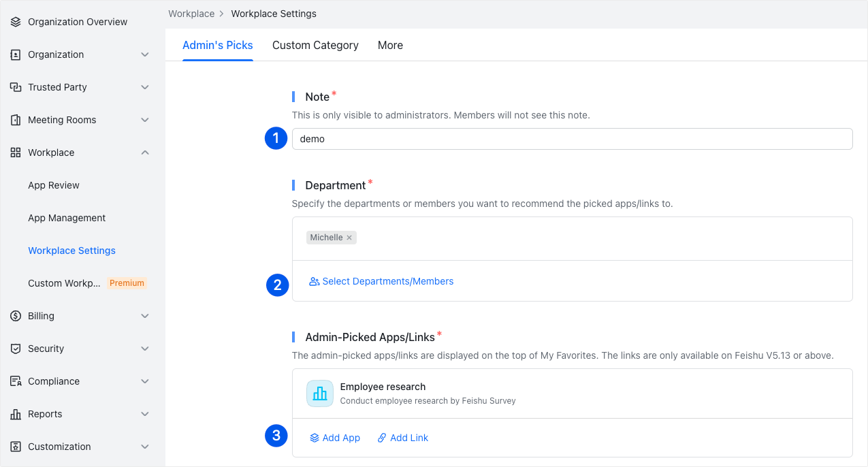Expand the Compliance section chevron
Screen dimensions: 868x467
145,381
